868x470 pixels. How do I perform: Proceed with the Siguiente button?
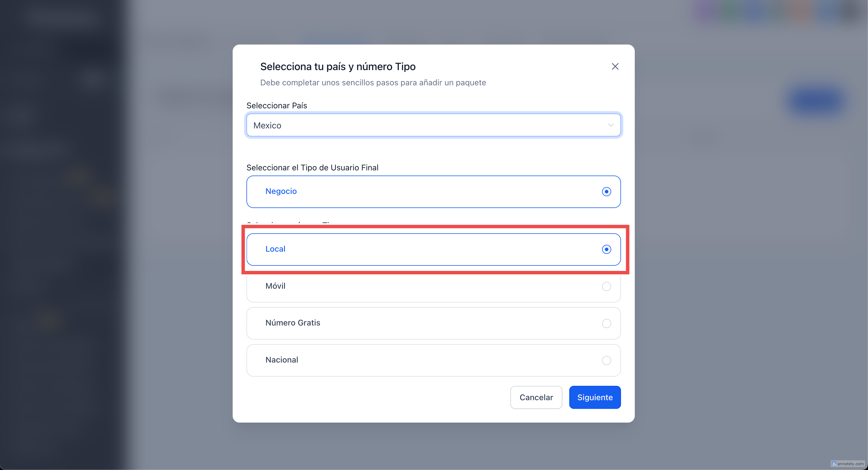(x=595, y=397)
